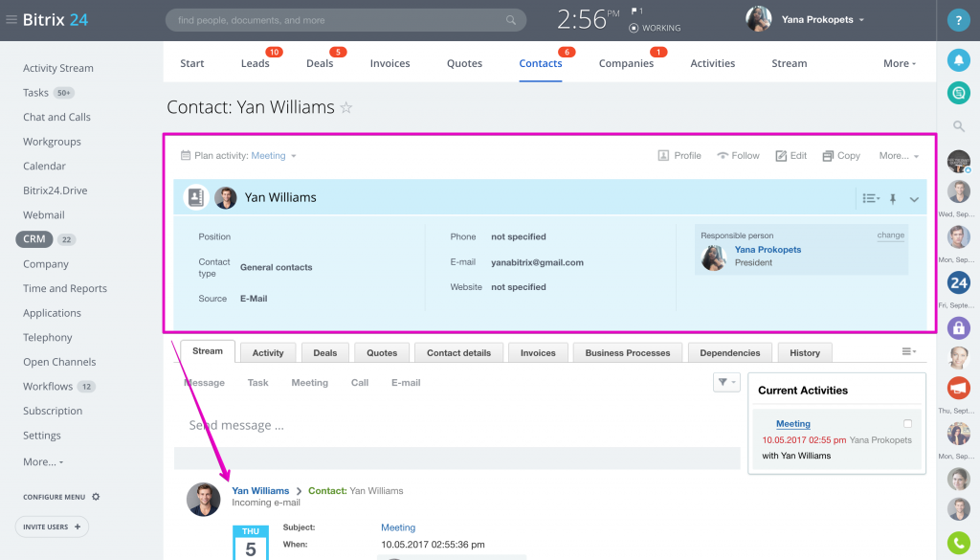Image resolution: width=980 pixels, height=560 pixels.
Task: Toggle the Working status clock control
Action: click(x=634, y=28)
